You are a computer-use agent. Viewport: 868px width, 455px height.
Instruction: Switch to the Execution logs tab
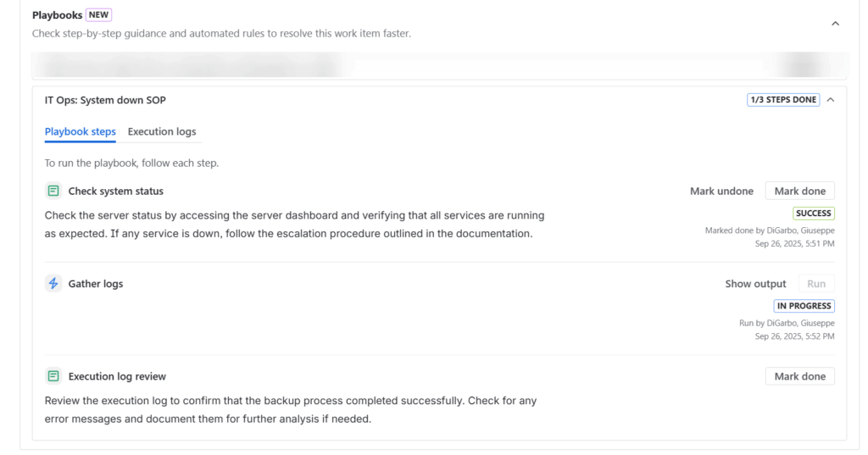(x=162, y=131)
